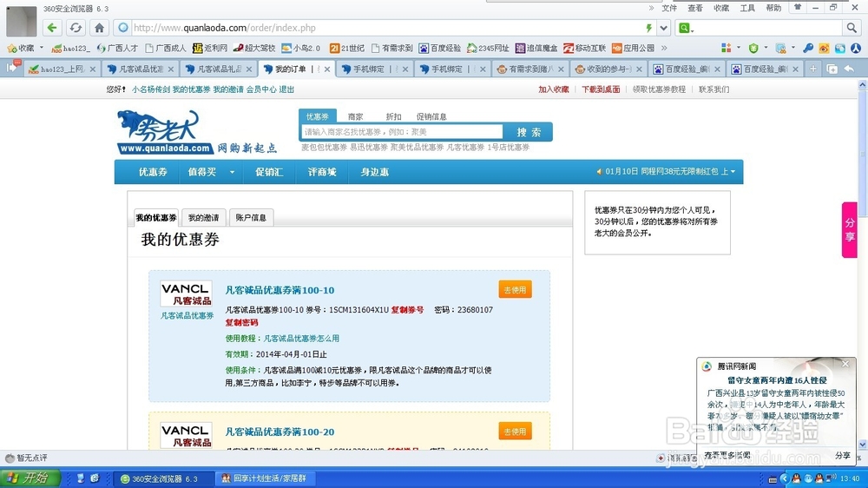Open 评商城 navigation item
This screenshot has width=868, height=488.
[x=322, y=172]
